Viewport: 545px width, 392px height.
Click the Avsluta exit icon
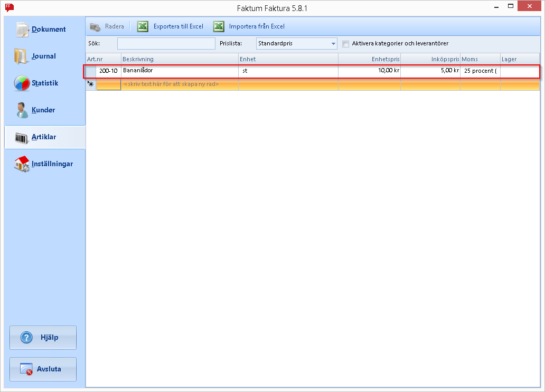(26, 369)
